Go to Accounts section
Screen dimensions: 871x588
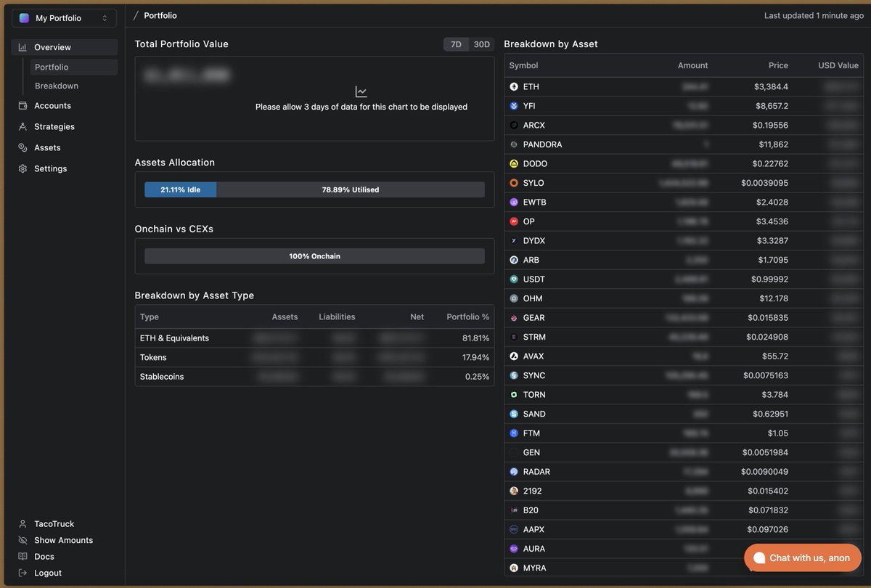point(52,105)
